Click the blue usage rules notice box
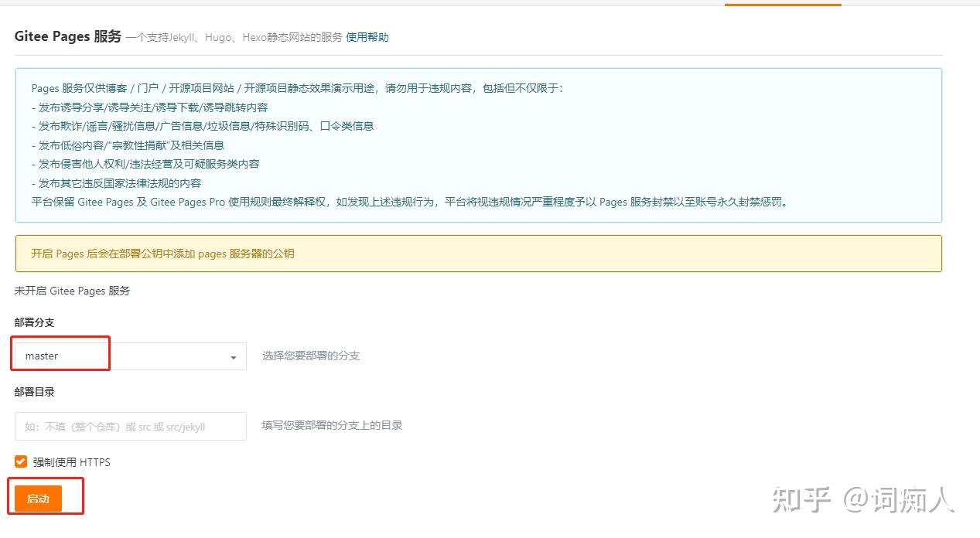This screenshot has height=538, width=980. (477, 145)
